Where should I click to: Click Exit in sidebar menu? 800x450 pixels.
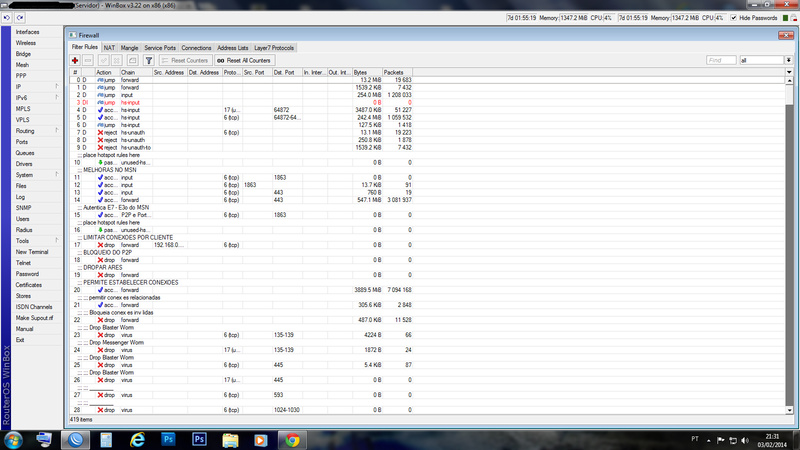(x=20, y=340)
